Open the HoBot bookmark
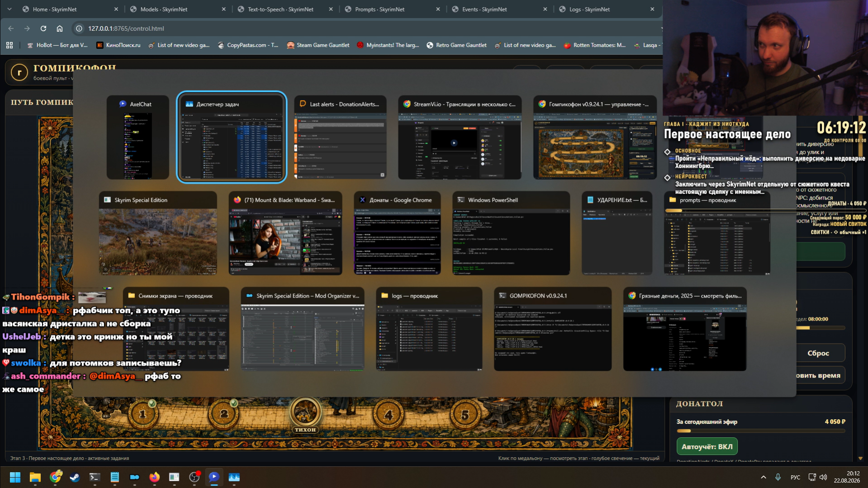 57,45
